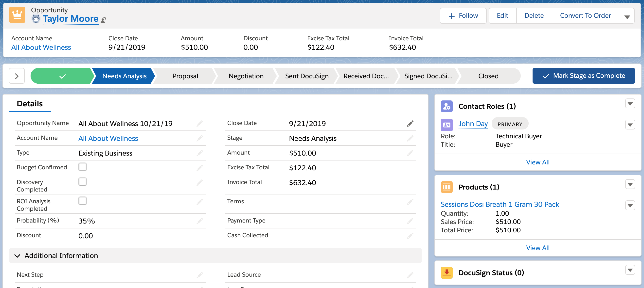Image resolution: width=644 pixels, height=288 pixels.
Task: Collapse the Additional Information section
Action: pyautogui.click(x=17, y=256)
